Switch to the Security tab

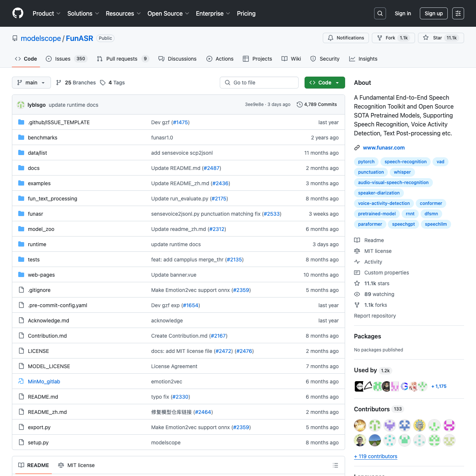(325, 59)
